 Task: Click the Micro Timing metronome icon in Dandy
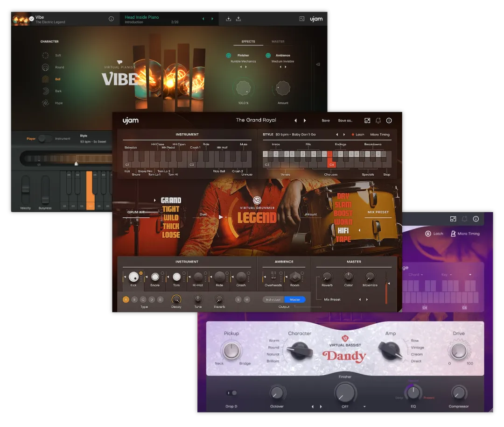(453, 234)
